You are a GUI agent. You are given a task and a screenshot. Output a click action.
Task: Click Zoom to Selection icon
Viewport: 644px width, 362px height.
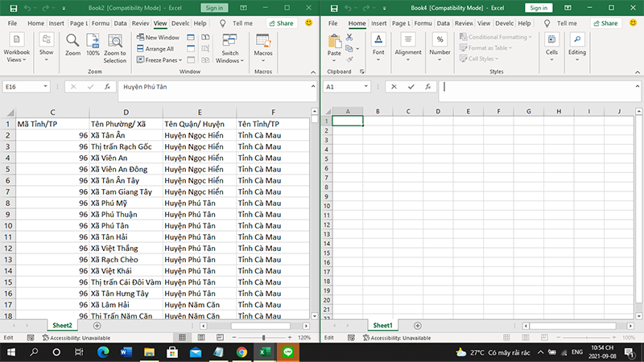pos(115,41)
